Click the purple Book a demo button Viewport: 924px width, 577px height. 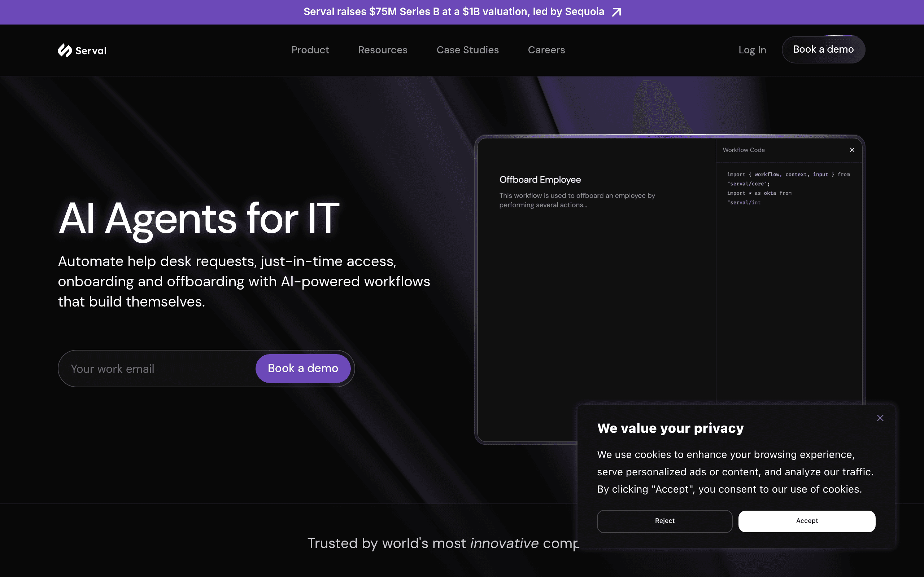tap(303, 368)
